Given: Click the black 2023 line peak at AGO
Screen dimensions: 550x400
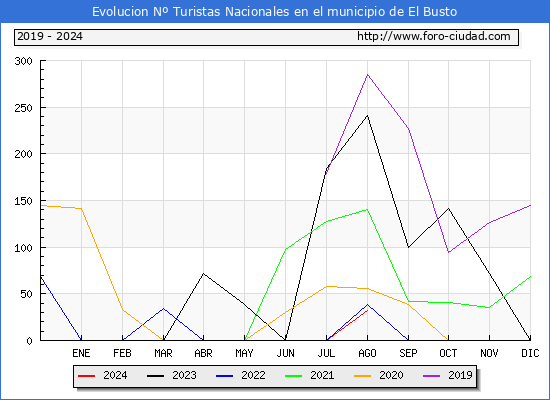Looking at the screenshot, I should (367, 115).
